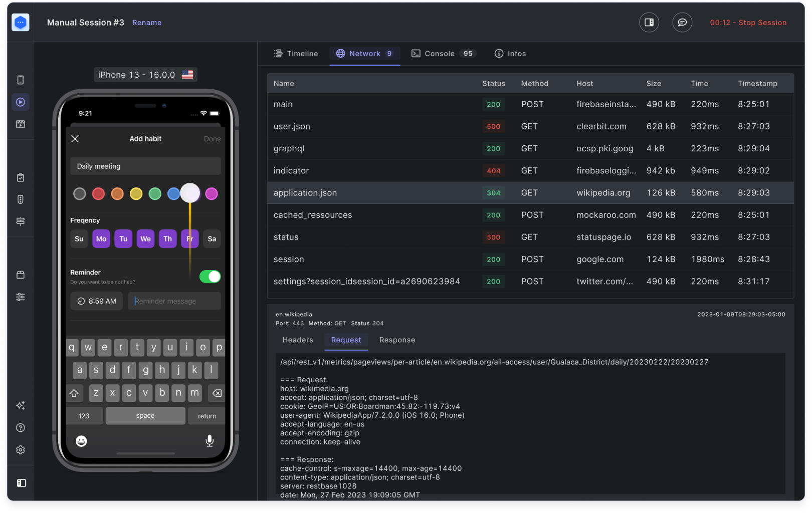Switch to the Timeline tab
Screen dimensions: 812x513
pyautogui.click(x=296, y=54)
